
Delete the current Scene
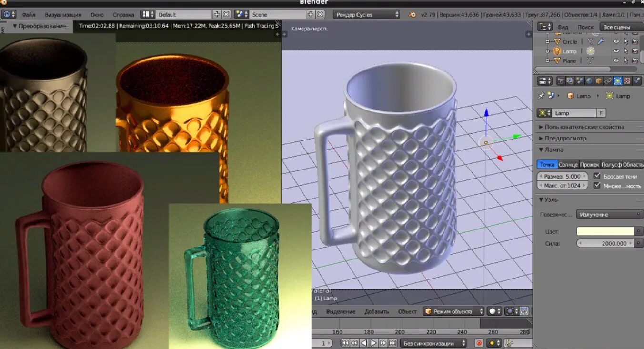click(321, 14)
